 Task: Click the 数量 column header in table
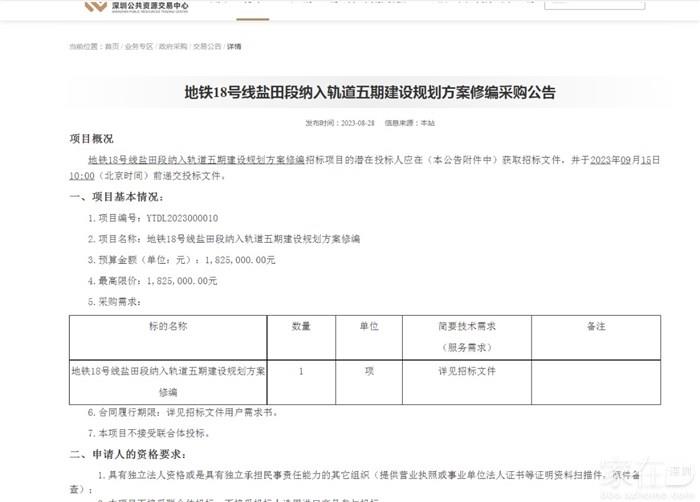tap(301, 327)
